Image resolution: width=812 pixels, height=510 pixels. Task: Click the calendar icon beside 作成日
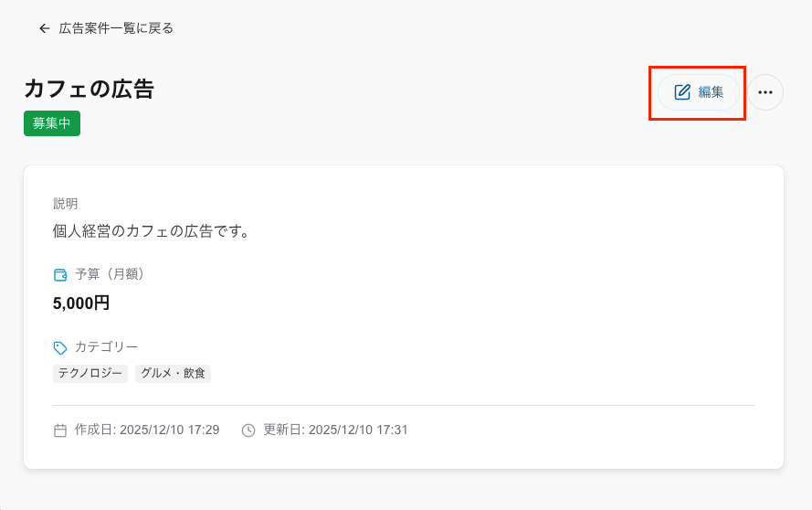(60, 430)
